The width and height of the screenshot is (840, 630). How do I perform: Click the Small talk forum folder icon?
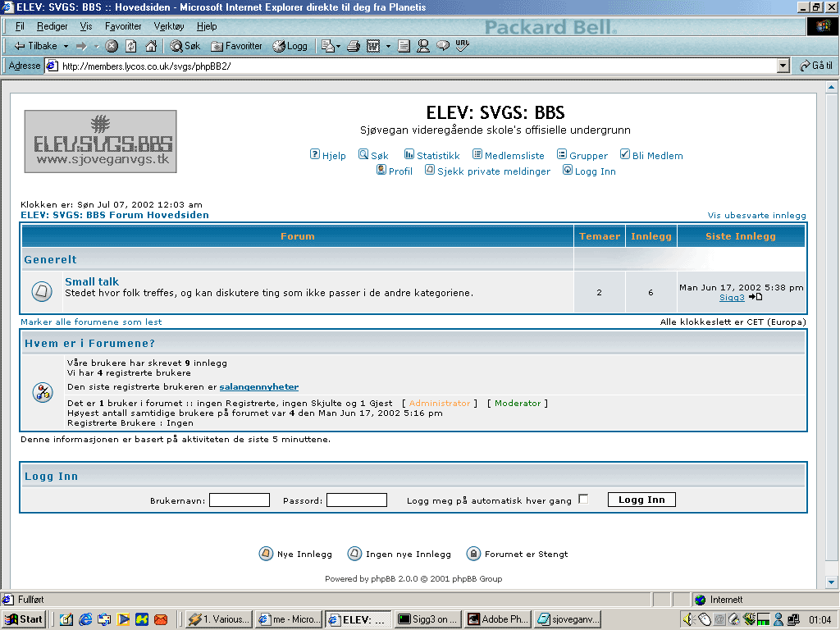42,290
